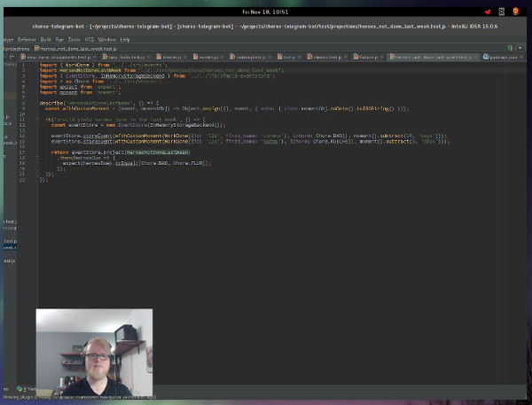Open the VCS menu
The width and height of the screenshot is (532, 405).
90,40
